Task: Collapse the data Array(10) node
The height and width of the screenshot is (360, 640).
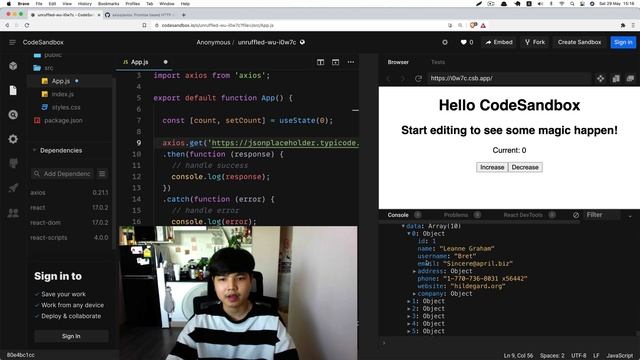Action: click(403, 226)
